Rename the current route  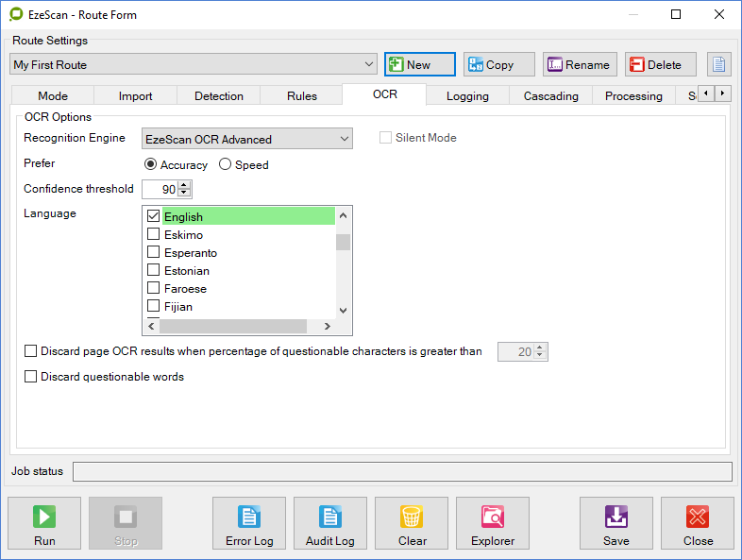pos(579,64)
